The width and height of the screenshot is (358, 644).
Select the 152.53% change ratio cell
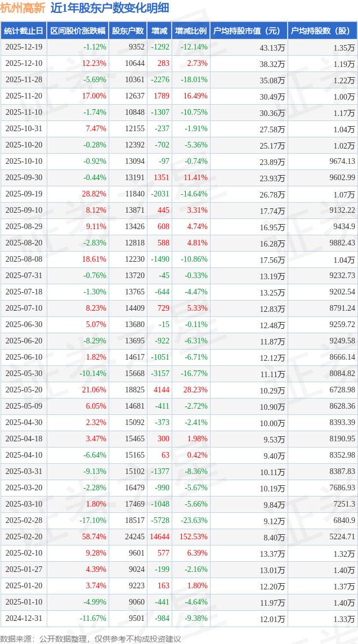193,537
